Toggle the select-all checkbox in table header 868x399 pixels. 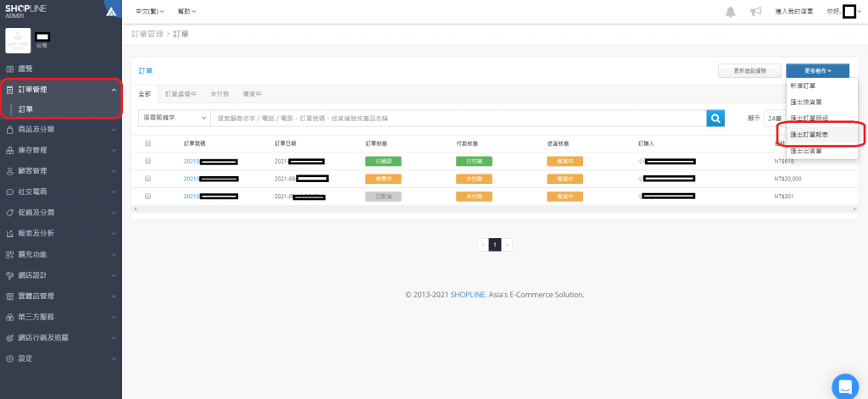coord(147,143)
